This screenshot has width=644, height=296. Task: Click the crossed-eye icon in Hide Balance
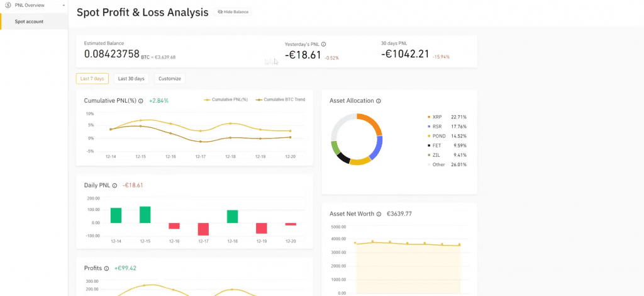click(x=219, y=12)
